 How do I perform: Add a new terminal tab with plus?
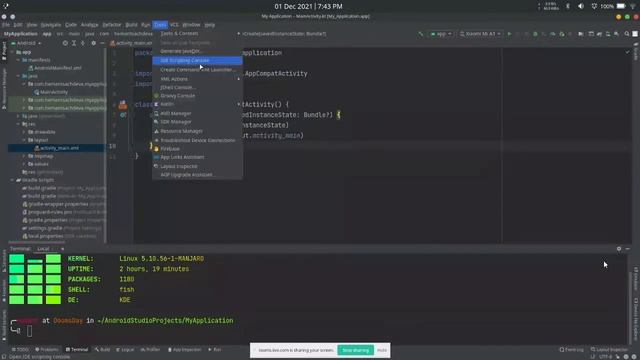(62, 249)
